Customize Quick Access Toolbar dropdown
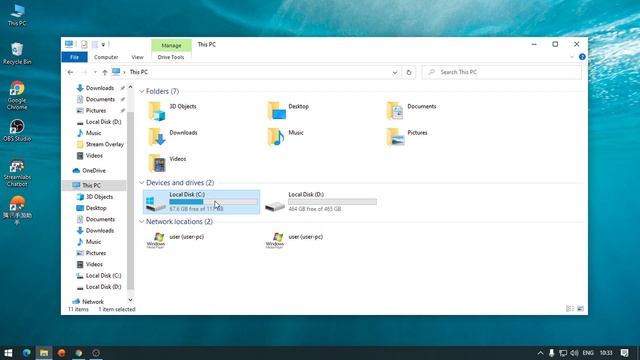 [x=103, y=44]
